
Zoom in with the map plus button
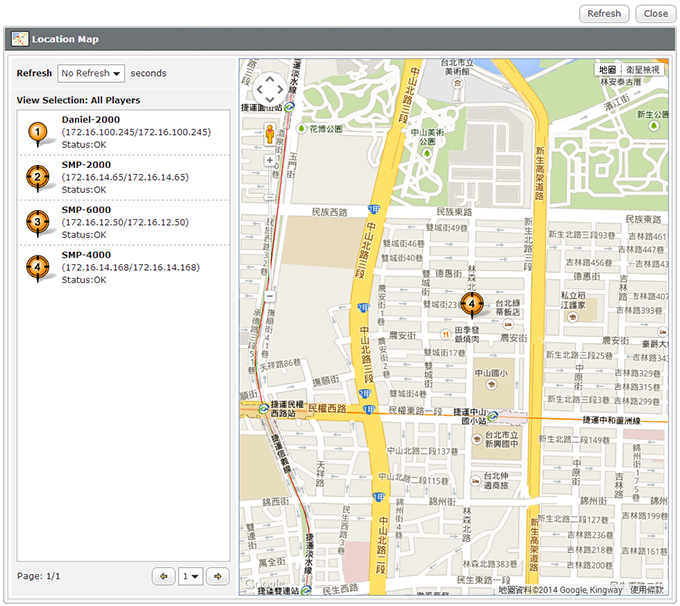(x=270, y=161)
